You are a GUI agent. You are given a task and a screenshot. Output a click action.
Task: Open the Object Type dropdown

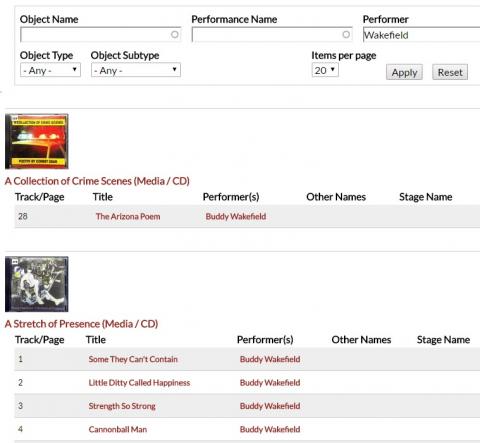coord(50,70)
